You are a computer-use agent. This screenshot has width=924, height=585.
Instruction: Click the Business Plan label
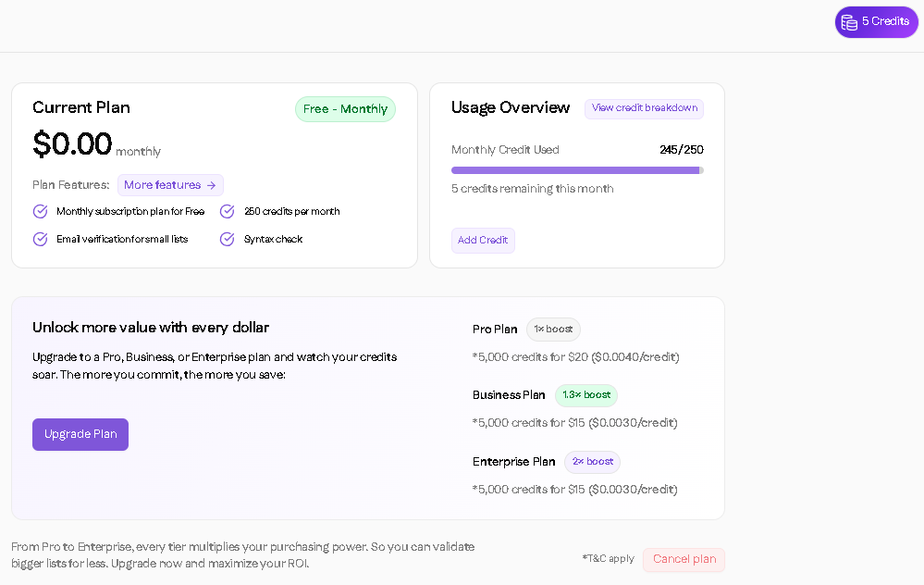(x=509, y=395)
